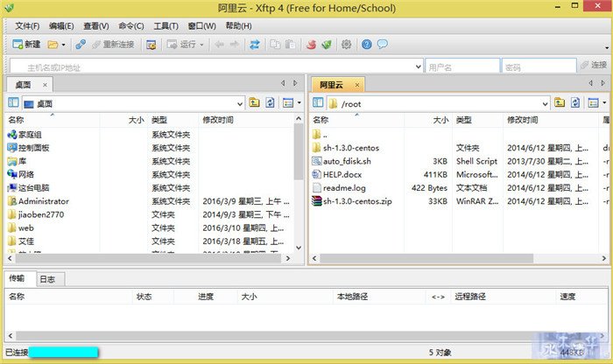Open options via the gear icon

click(347, 45)
